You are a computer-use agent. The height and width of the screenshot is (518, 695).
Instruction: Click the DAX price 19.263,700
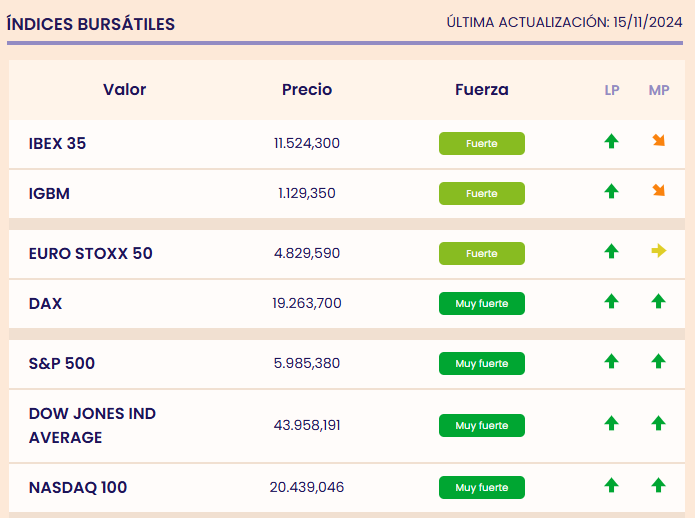(307, 303)
